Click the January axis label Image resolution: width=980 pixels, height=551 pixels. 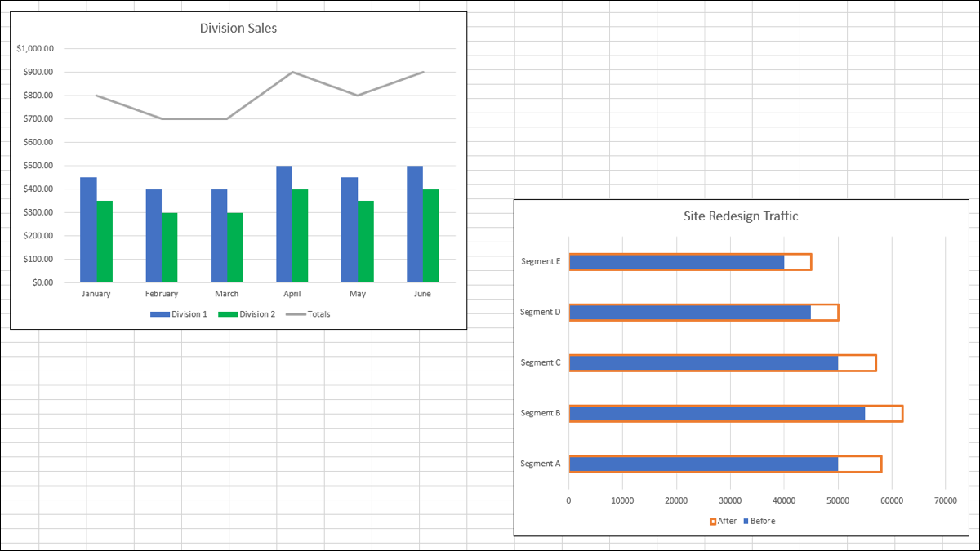point(96,294)
